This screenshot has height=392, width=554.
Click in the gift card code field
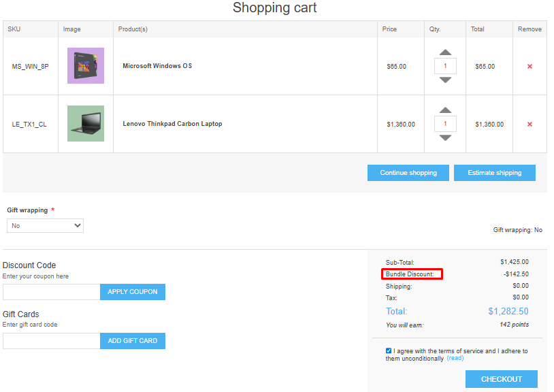[x=51, y=340]
